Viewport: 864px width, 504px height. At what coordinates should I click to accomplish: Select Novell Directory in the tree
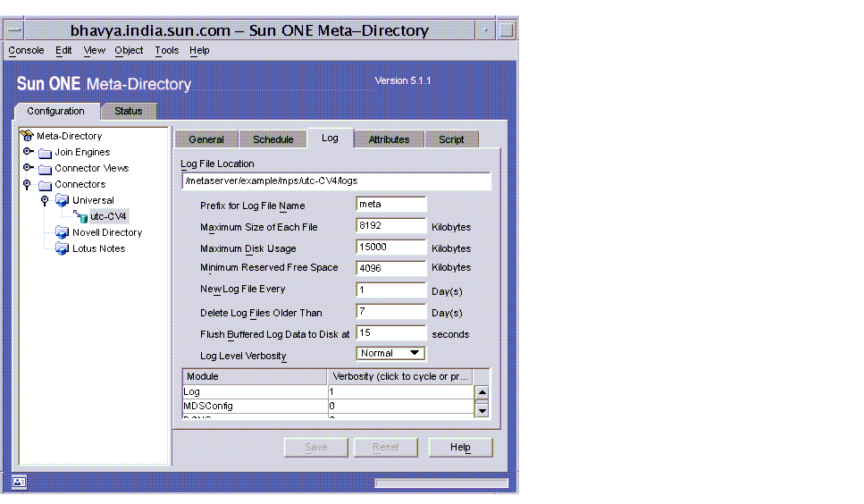pyautogui.click(x=107, y=232)
